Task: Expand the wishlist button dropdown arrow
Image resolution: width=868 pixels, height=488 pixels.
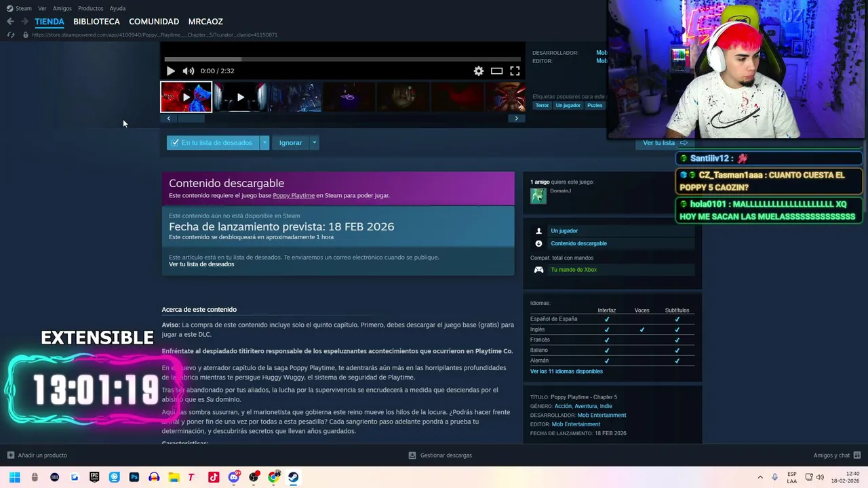Action: [264, 142]
